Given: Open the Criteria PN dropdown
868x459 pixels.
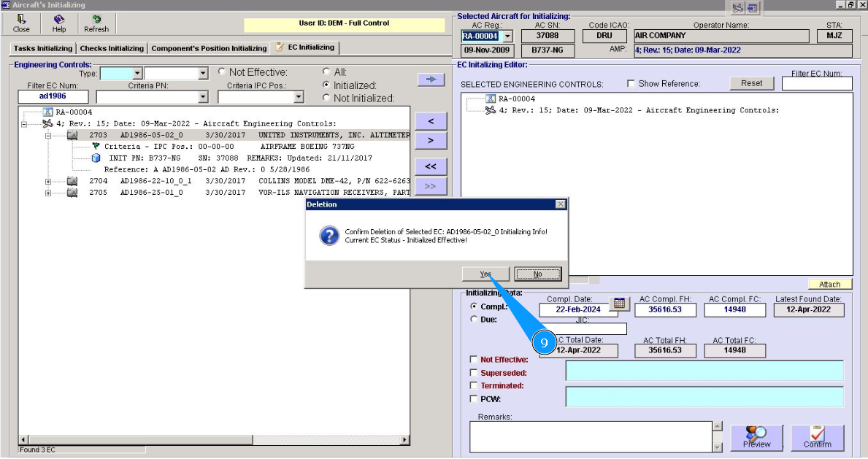Looking at the screenshot, I should click(203, 97).
